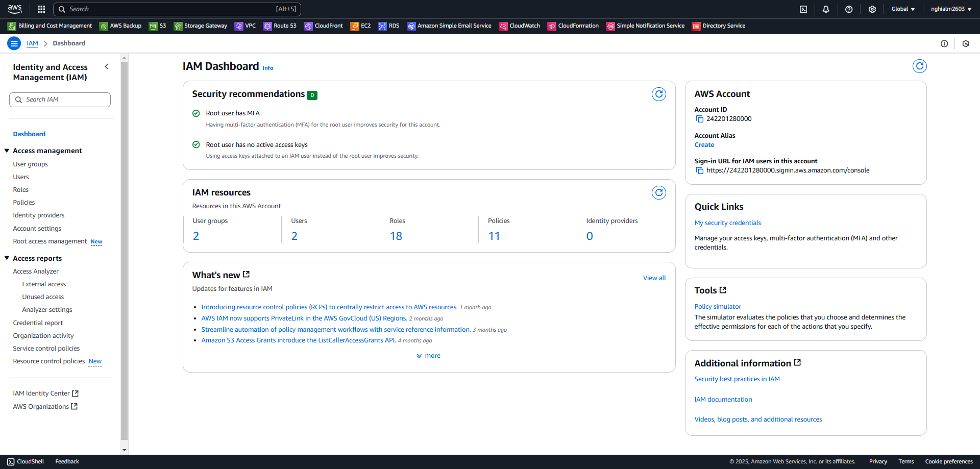Open Cookie preferences in footer

[x=949, y=462]
